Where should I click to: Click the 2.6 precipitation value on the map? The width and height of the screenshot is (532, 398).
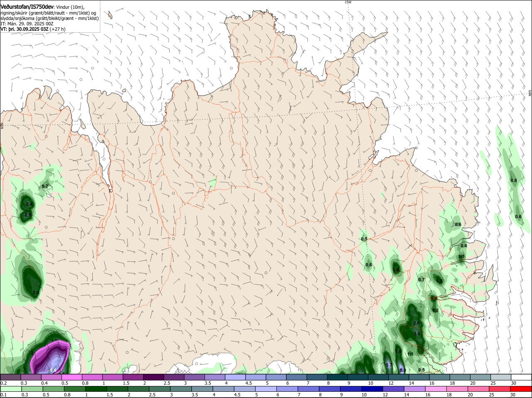click(417, 323)
